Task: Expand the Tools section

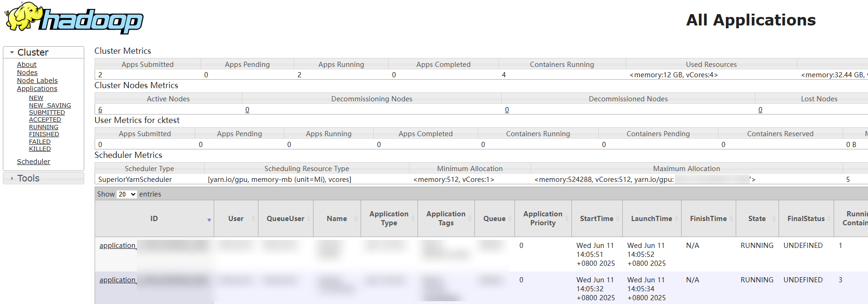Action: pos(43,178)
